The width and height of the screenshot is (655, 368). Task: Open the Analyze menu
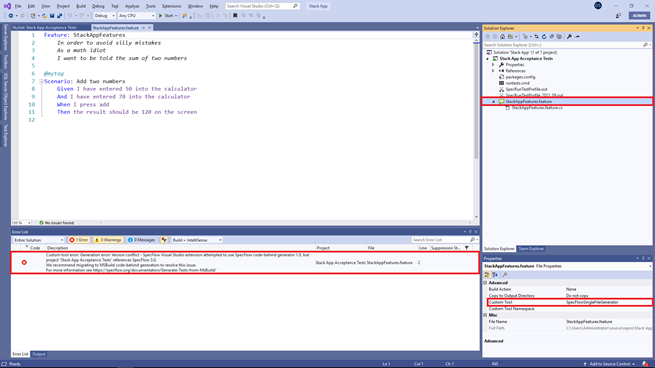click(x=132, y=6)
